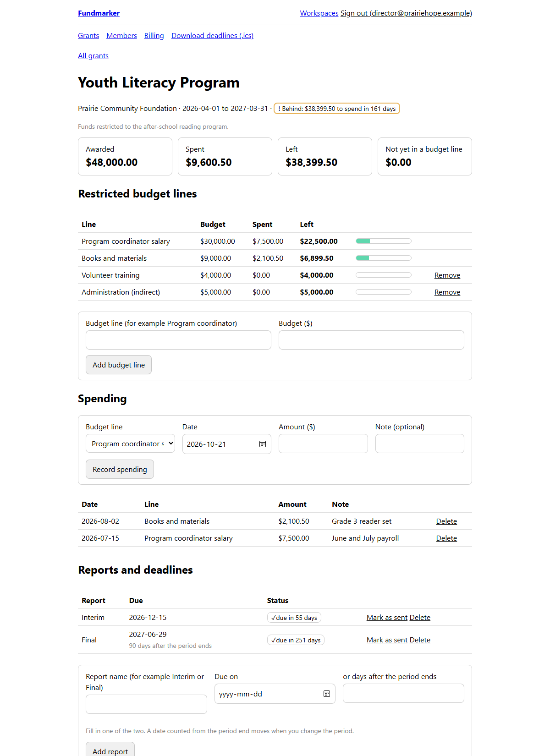Click the 'due in 251 days' status
550x756 pixels.
pyautogui.click(x=296, y=640)
